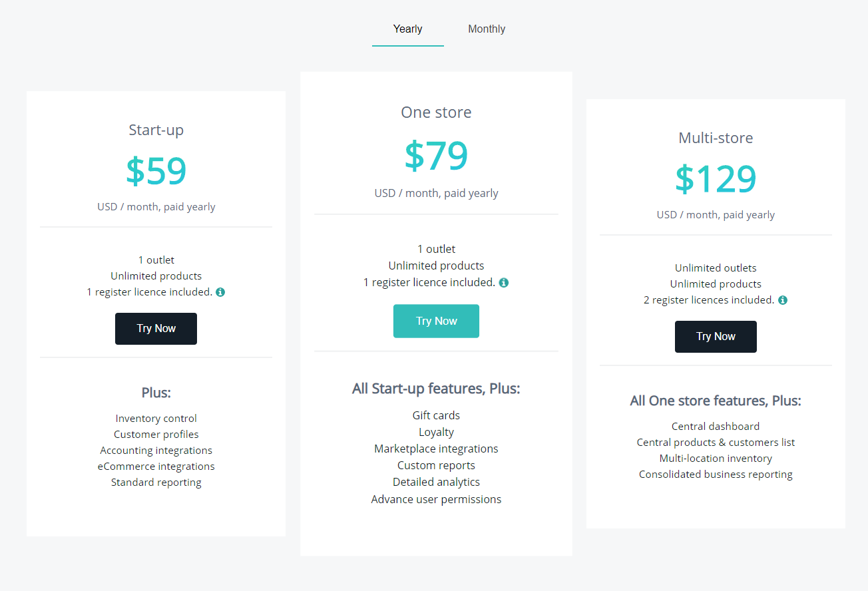Click the info icon beside One store's register licence
The width and height of the screenshot is (868, 591).
click(x=503, y=282)
